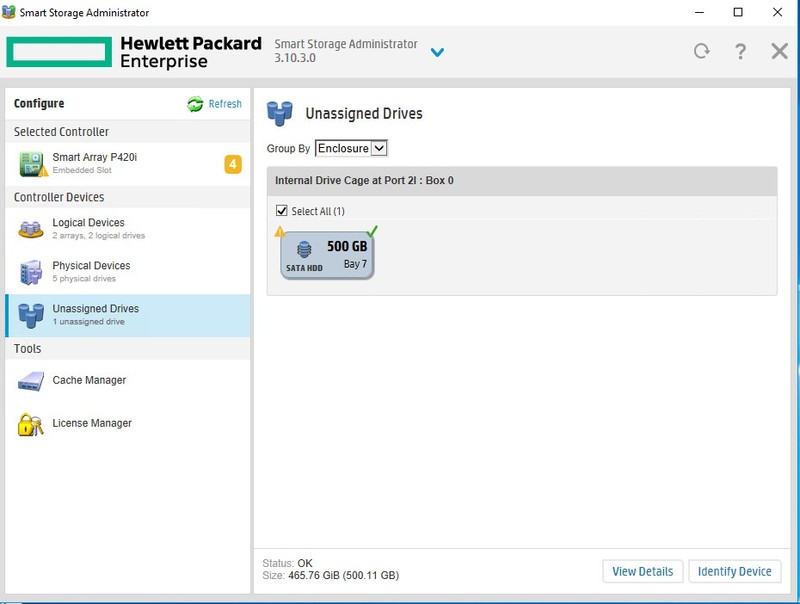Image resolution: width=800 pixels, height=604 pixels.
Task: Select the Physical Devices text label
Action: tap(91, 266)
